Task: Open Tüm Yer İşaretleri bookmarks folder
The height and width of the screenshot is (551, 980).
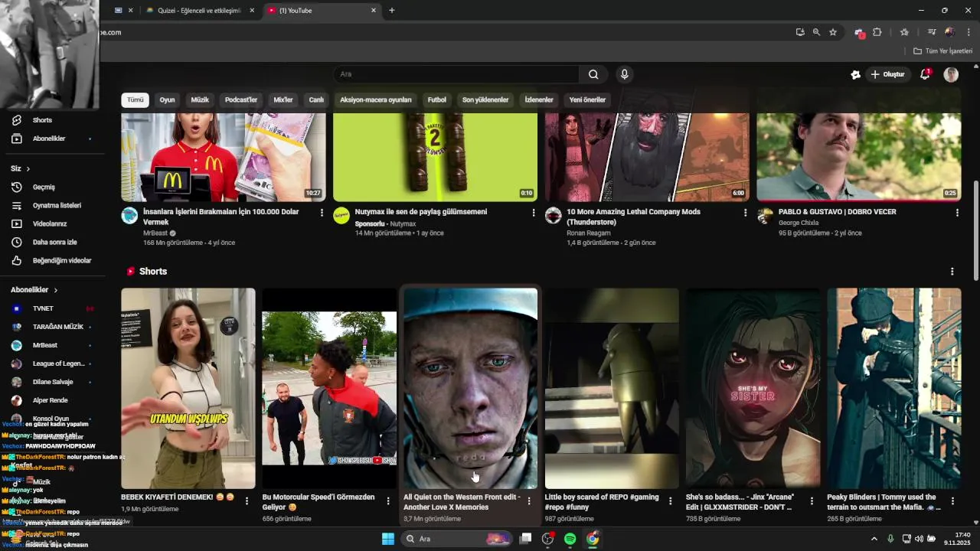Action: pos(943,51)
